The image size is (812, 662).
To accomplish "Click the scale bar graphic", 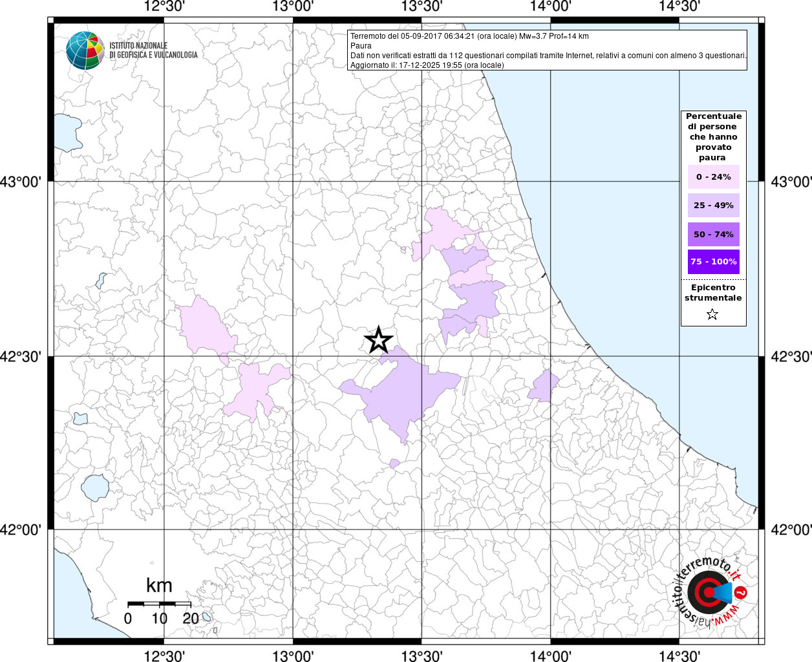I will 159,603.
